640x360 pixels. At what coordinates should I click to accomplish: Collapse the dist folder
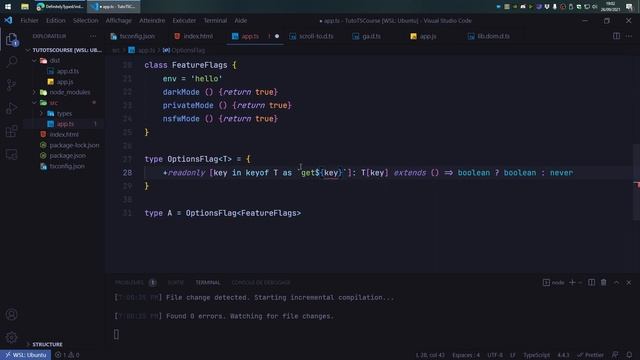click(x=34, y=60)
